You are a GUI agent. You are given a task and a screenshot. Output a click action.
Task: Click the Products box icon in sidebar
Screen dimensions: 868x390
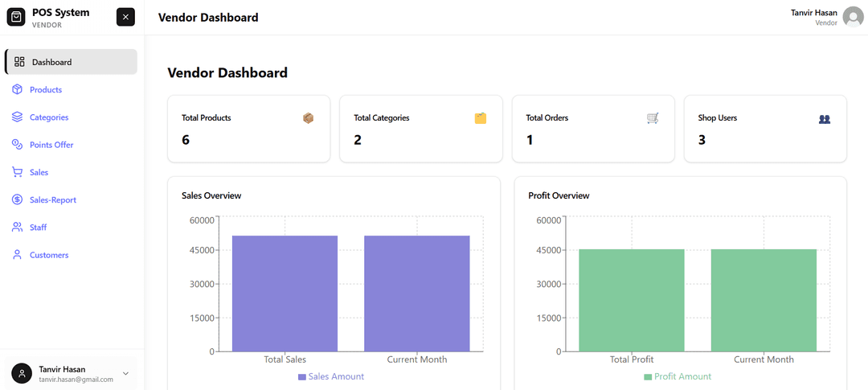[18, 89]
